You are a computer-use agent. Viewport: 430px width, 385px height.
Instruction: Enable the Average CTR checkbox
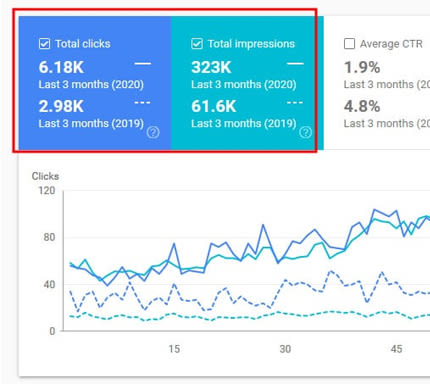point(349,44)
